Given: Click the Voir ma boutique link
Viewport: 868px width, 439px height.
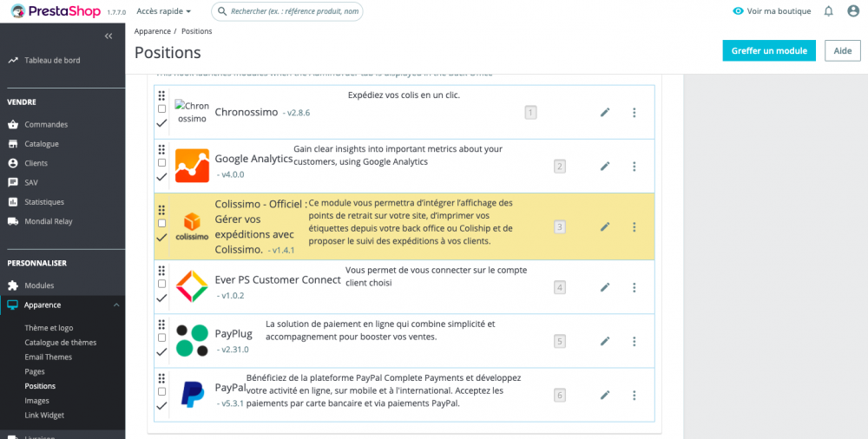Looking at the screenshot, I should point(772,11).
